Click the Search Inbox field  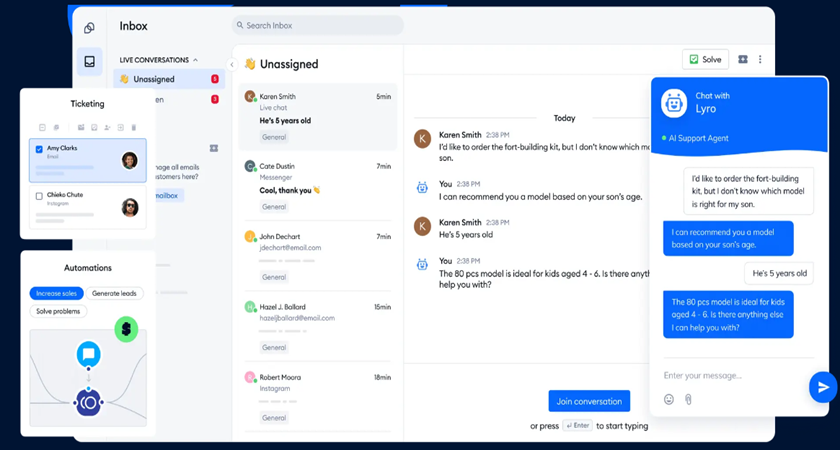pos(318,25)
